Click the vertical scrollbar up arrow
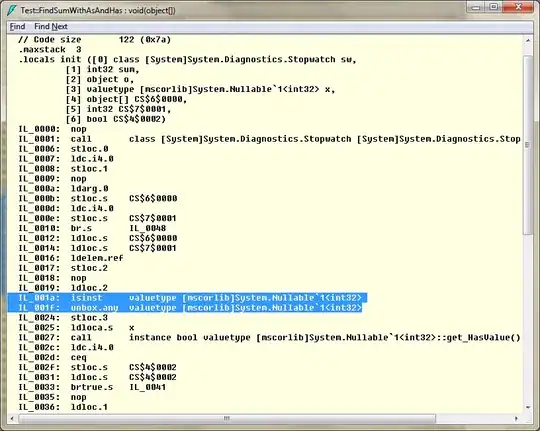The image size is (540, 431). pyautogui.click(x=528, y=41)
